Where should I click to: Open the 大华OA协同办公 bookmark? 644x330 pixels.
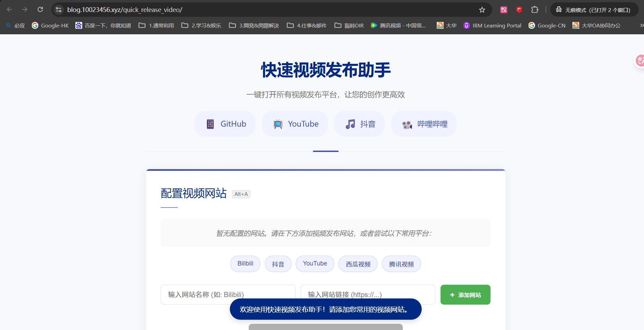tap(596, 25)
